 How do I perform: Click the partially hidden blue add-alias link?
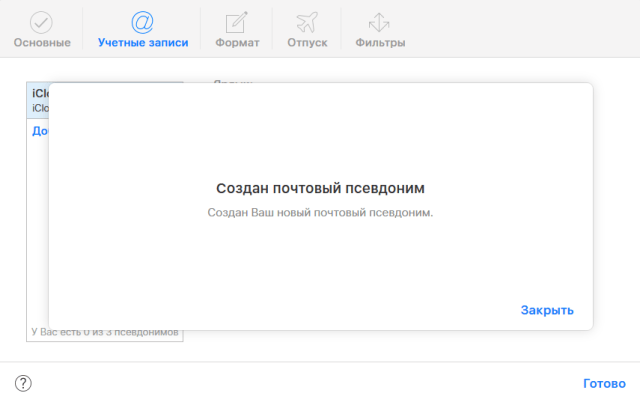(x=40, y=131)
